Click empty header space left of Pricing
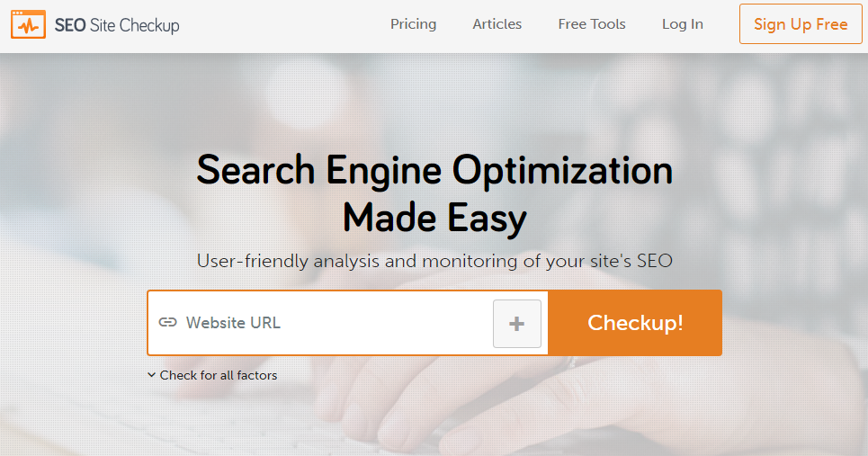 coord(285,25)
